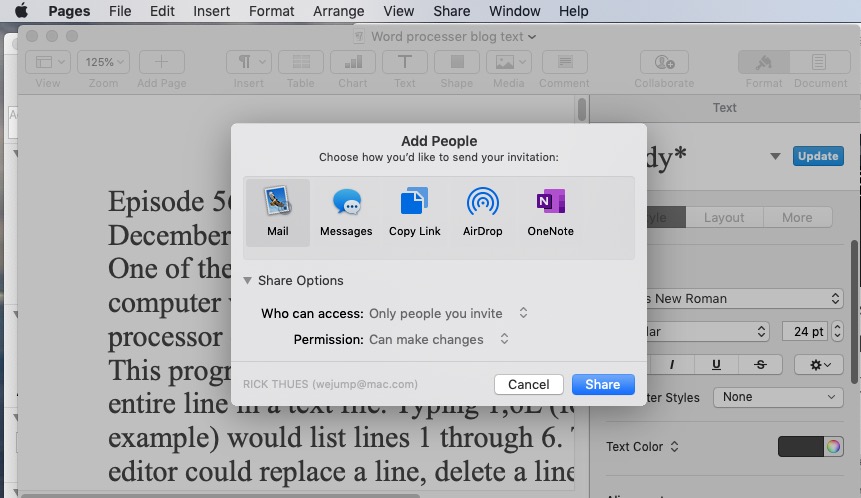The image size is (861, 498).
Task: Click the Text box toolbar icon
Action: pyautogui.click(x=405, y=62)
